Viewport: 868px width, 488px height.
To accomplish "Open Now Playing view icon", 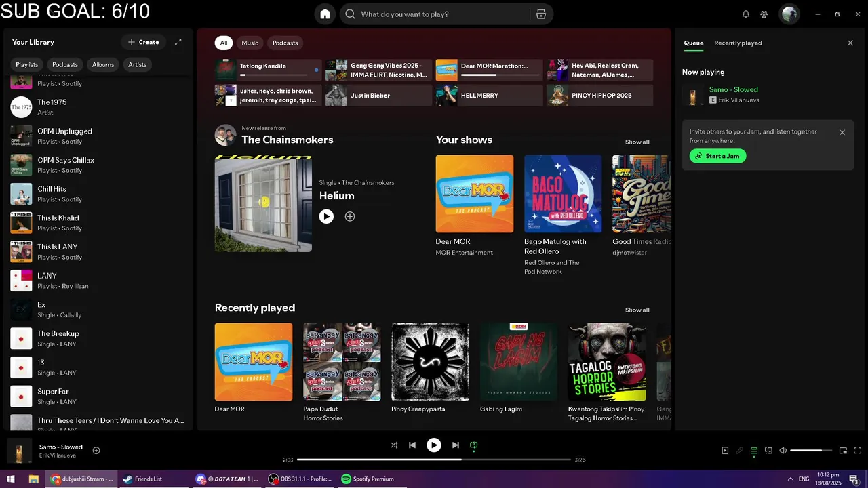I will tap(725, 451).
